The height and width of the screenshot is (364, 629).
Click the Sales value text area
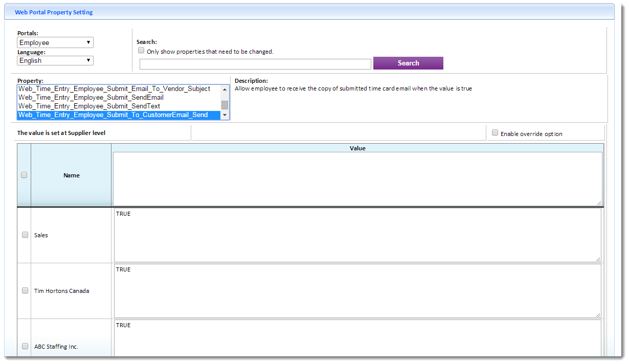point(357,235)
